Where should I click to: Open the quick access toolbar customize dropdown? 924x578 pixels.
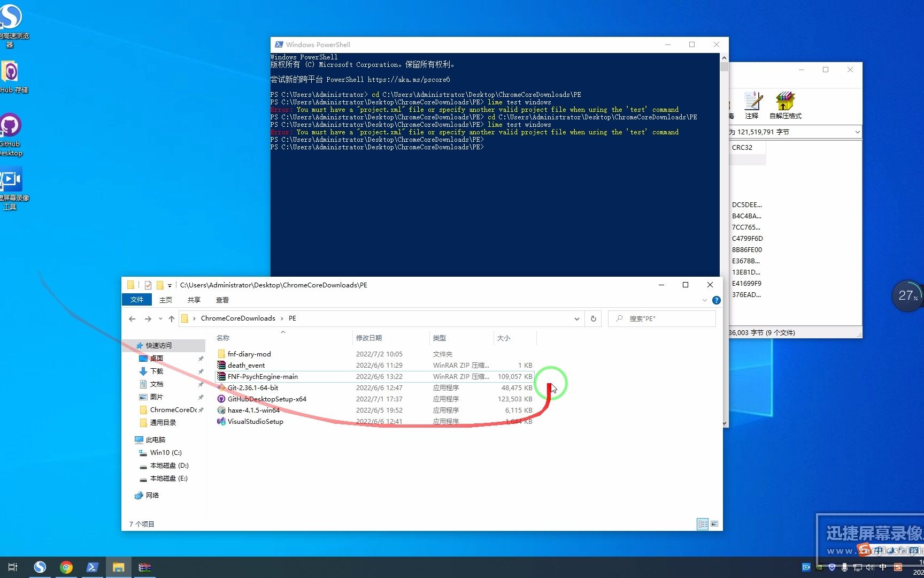(x=170, y=285)
